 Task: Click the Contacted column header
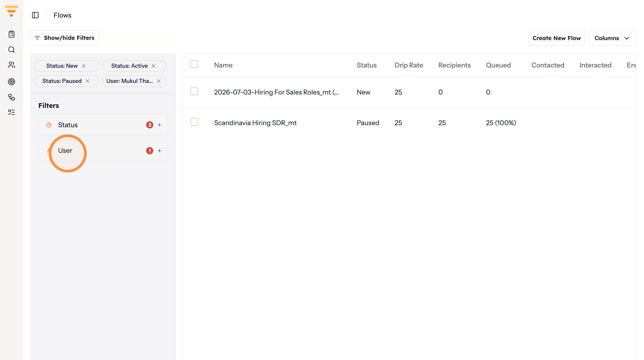[x=548, y=65]
